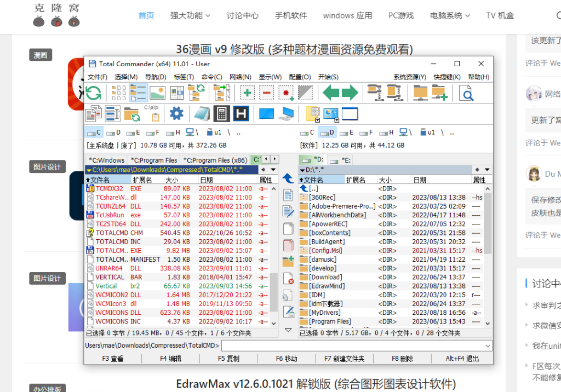Click the command line input field

pos(353,346)
